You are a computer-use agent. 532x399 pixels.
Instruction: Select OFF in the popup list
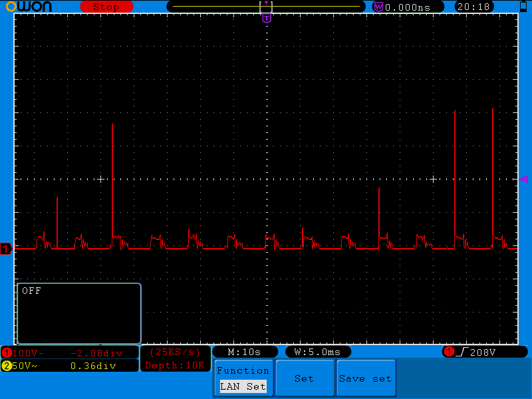pos(31,291)
